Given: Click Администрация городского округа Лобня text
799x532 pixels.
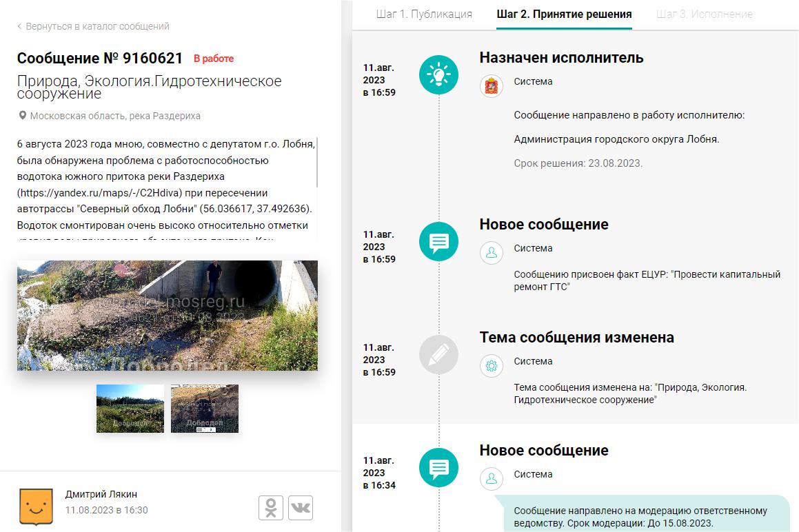Looking at the screenshot, I should pos(616,139).
